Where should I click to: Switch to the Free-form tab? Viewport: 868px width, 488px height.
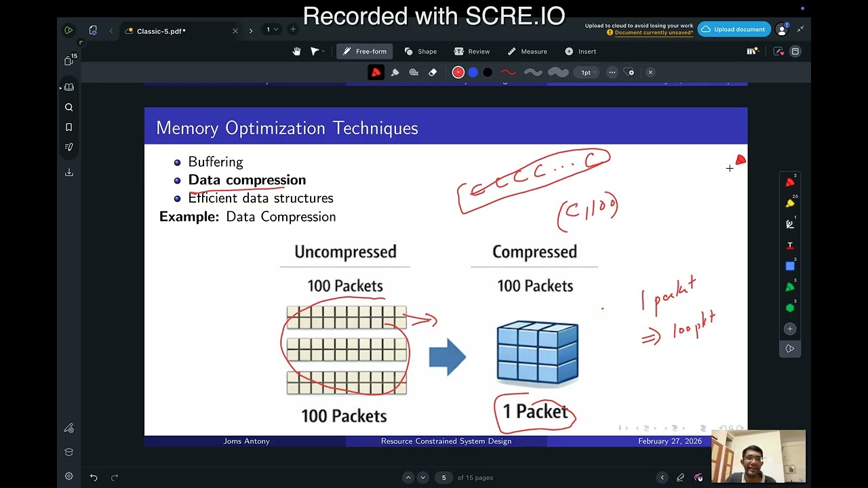point(365,52)
